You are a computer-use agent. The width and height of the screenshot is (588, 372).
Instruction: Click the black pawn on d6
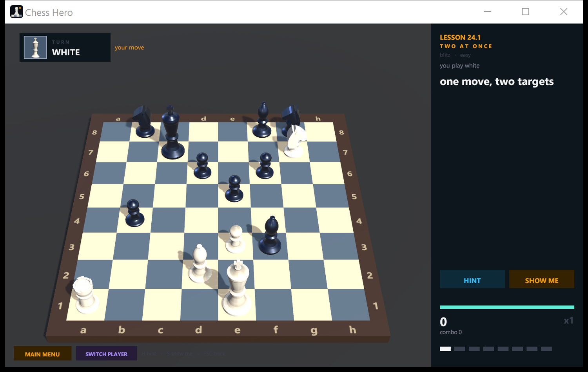[x=202, y=166]
